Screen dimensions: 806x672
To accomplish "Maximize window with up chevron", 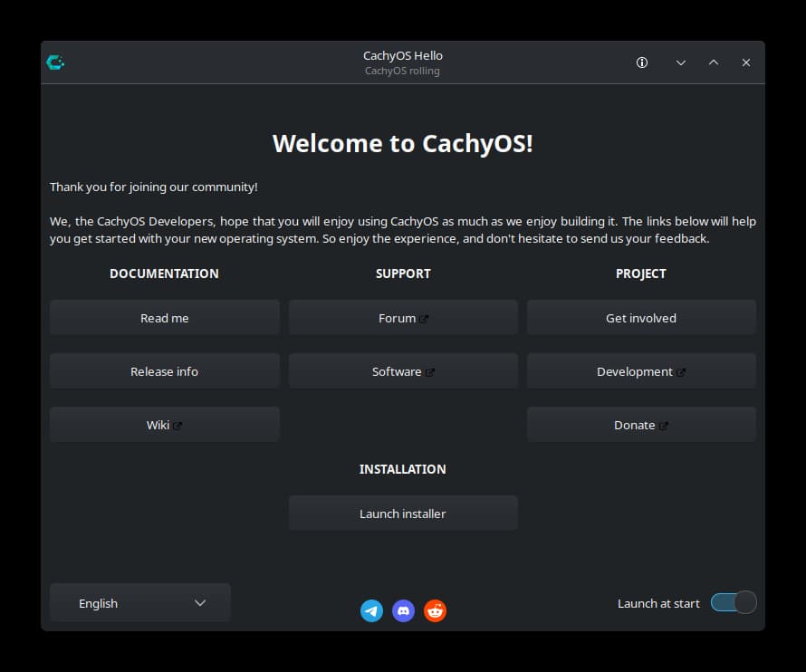I will 713,62.
